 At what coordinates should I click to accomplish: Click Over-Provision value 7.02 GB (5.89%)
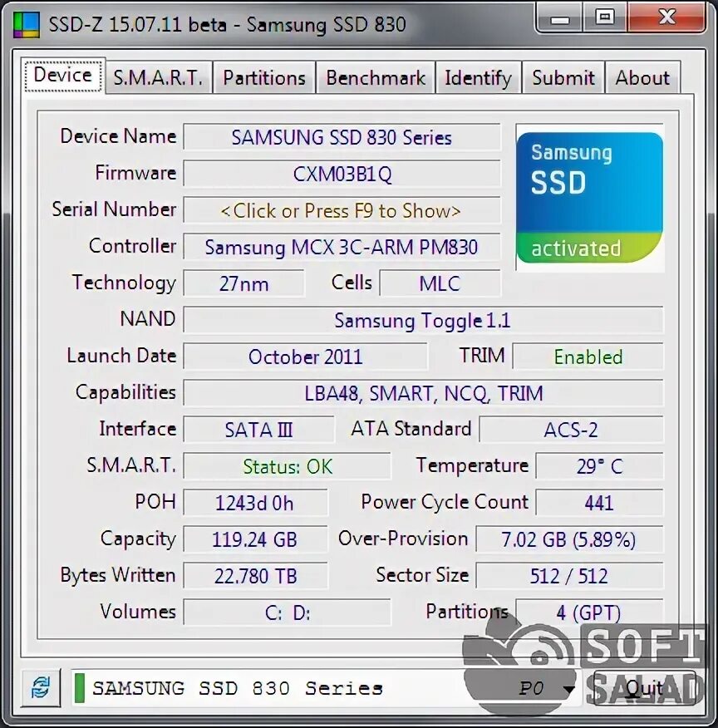click(x=569, y=539)
